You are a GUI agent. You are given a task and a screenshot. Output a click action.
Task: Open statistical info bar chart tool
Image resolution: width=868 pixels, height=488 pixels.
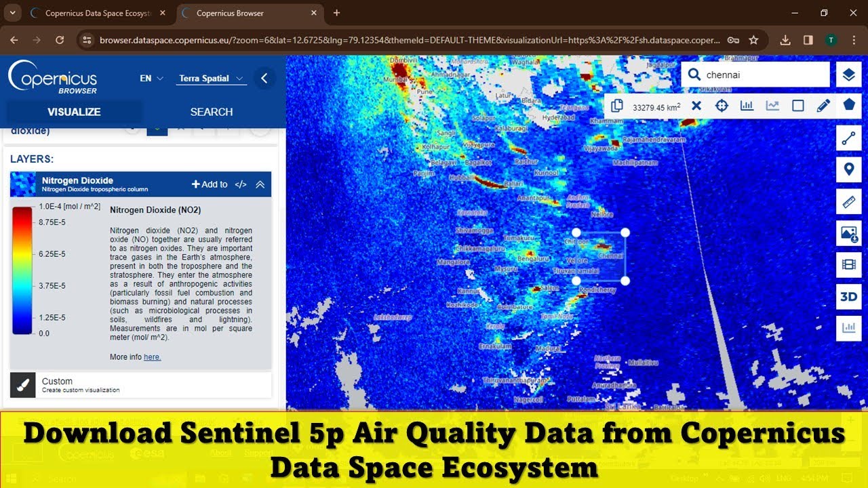click(x=747, y=106)
